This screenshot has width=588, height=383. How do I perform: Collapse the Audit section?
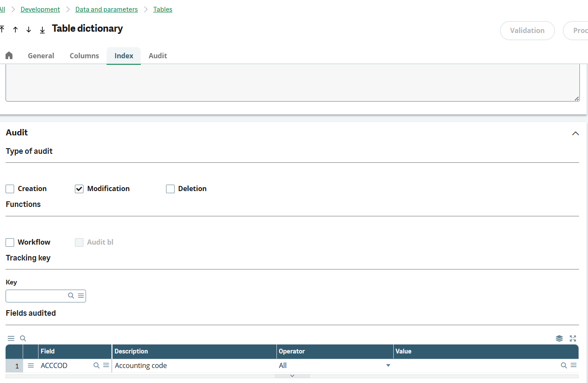(576, 133)
